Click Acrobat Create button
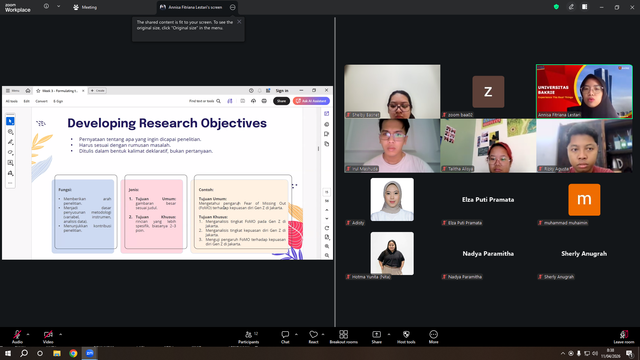The height and width of the screenshot is (360, 640). [x=98, y=91]
